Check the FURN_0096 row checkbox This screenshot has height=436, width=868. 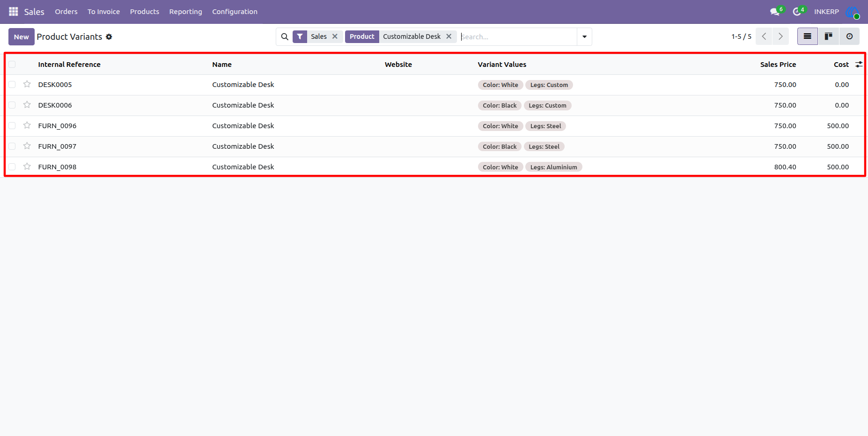point(12,126)
